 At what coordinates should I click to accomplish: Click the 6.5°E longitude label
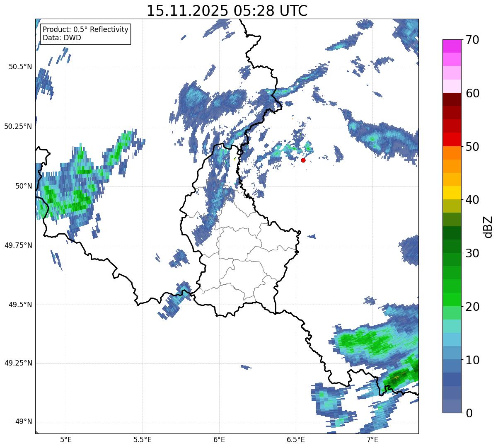tap(296, 439)
